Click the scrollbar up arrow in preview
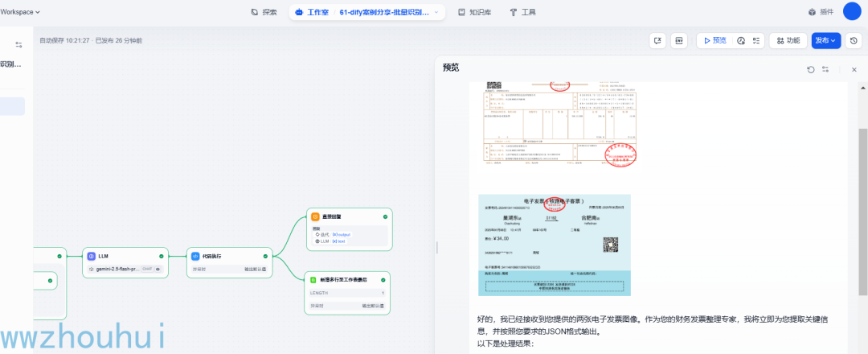The width and height of the screenshot is (868, 354). [x=863, y=88]
